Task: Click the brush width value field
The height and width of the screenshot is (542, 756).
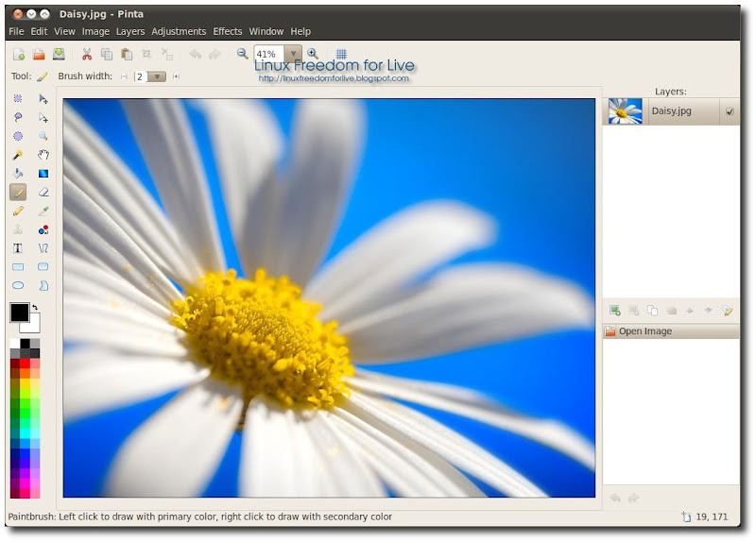Action: pyautogui.click(x=140, y=76)
